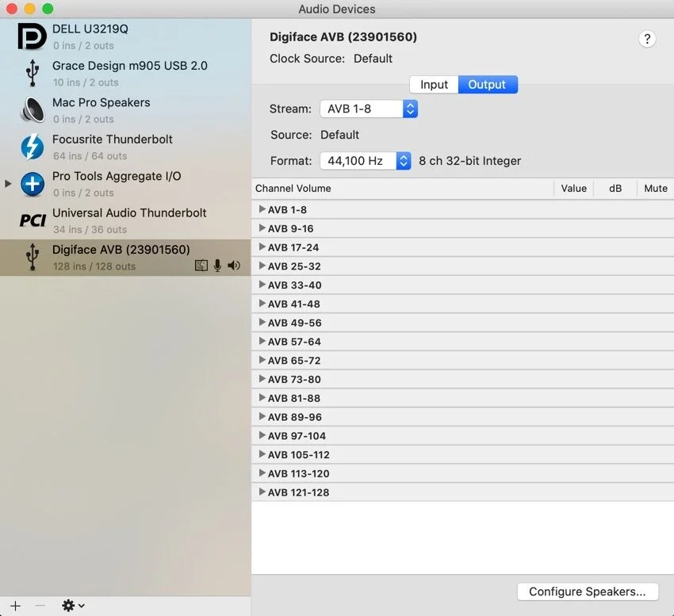The width and height of the screenshot is (674, 616).
Task: Click the Digiface default input microphone icon
Action: pyautogui.click(x=217, y=266)
